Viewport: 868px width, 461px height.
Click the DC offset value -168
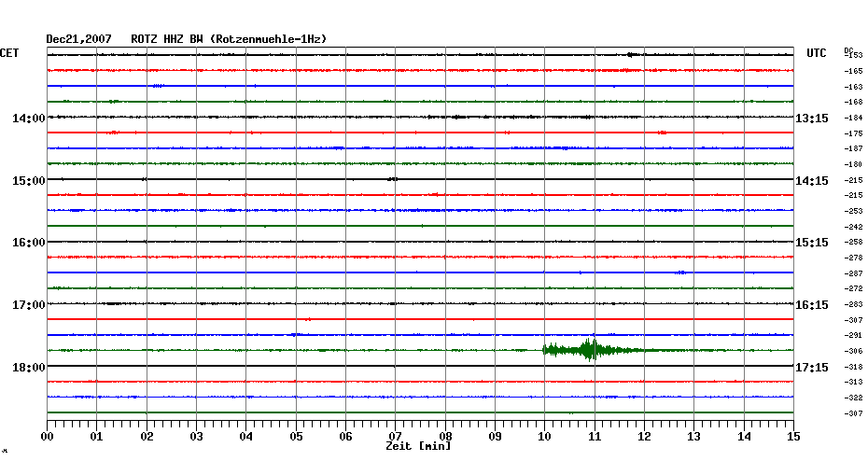coord(854,102)
